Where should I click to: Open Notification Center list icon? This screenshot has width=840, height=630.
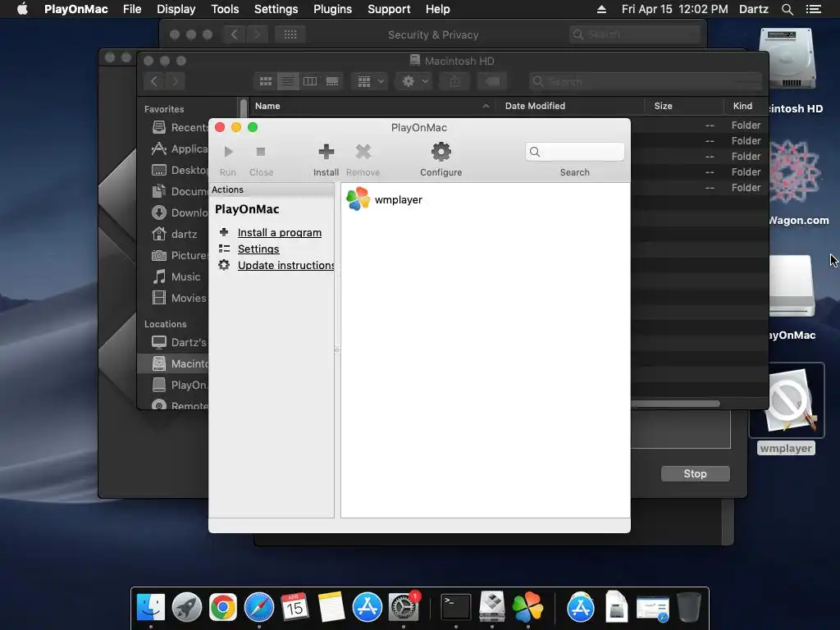[813, 9]
